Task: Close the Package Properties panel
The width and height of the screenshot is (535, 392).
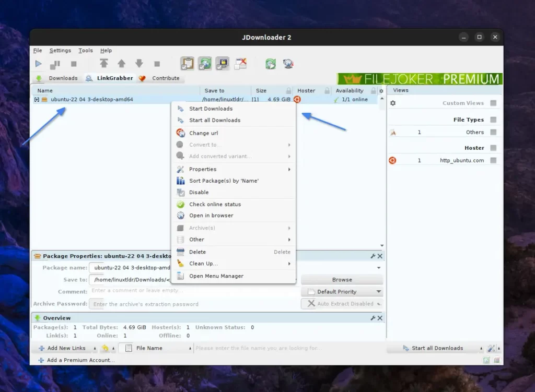Action: click(x=380, y=256)
